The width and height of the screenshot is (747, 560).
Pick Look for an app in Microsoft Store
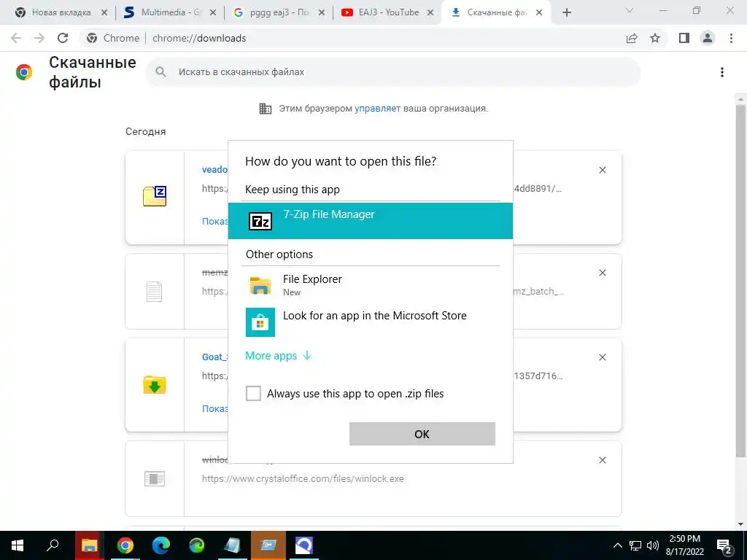370,322
